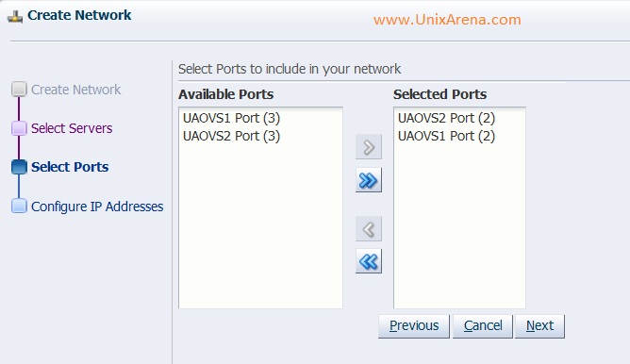Select UAOVS1 Port (3) in Available Ports

231,118
